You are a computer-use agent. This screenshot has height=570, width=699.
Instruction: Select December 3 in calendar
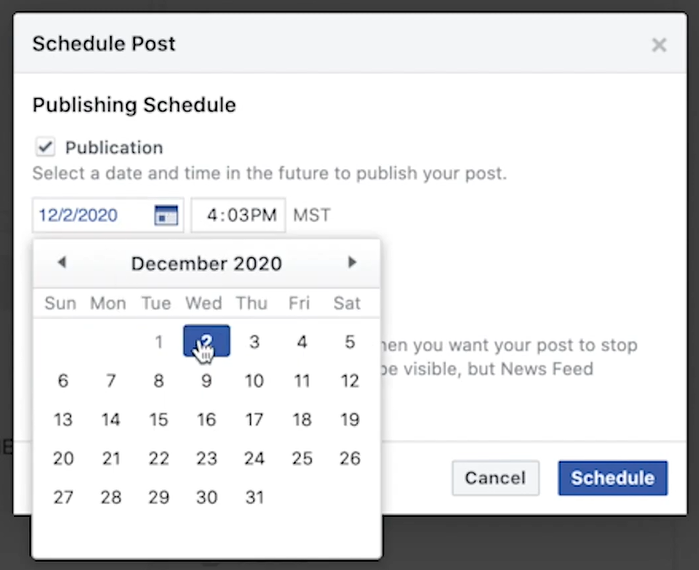(254, 342)
